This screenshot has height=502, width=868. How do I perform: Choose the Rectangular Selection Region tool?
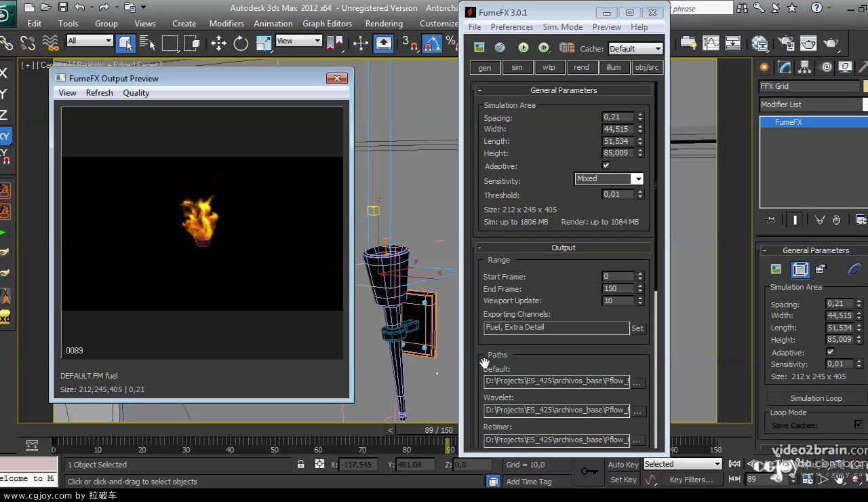[170, 43]
